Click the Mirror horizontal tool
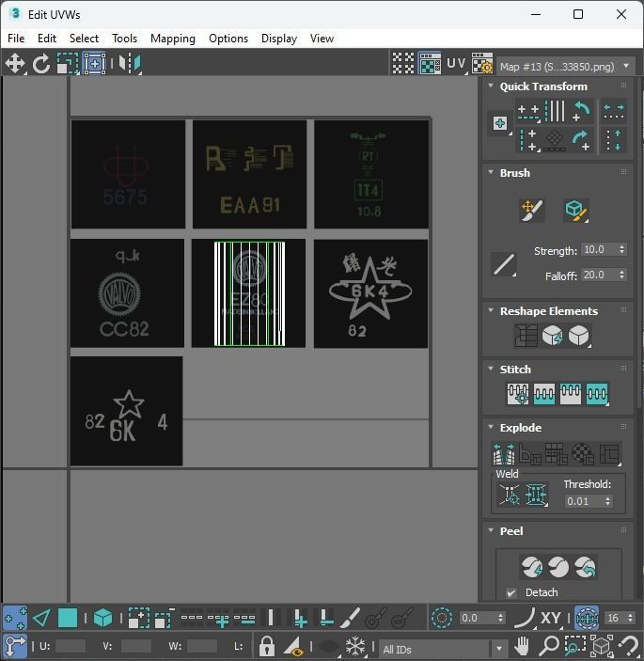Image resolution: width=644 pixels, height=661 pixels. click(x=130, y=64)
